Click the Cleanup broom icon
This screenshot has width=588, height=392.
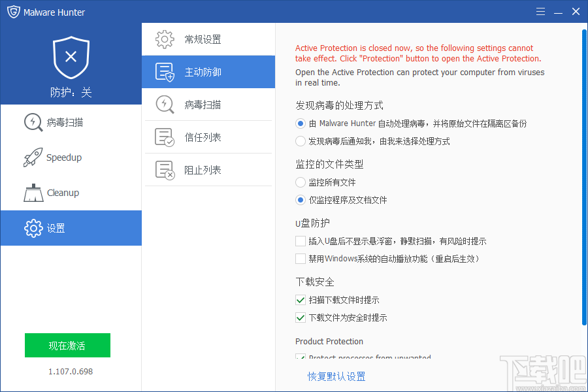pos(33,193)
